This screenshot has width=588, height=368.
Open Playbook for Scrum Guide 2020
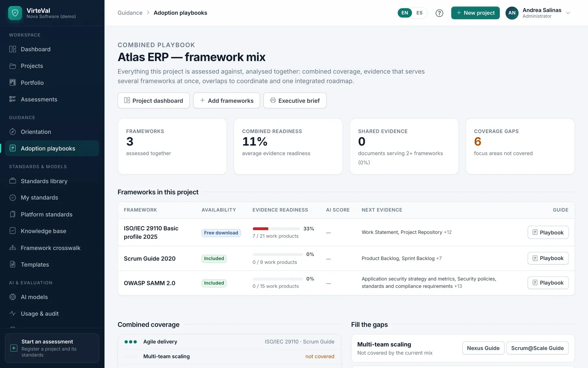point(548,258)
